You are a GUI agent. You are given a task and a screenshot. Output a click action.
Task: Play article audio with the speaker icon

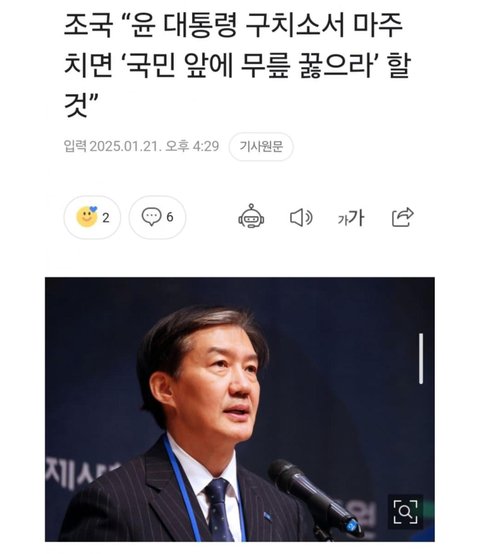[x=301, y=217]
